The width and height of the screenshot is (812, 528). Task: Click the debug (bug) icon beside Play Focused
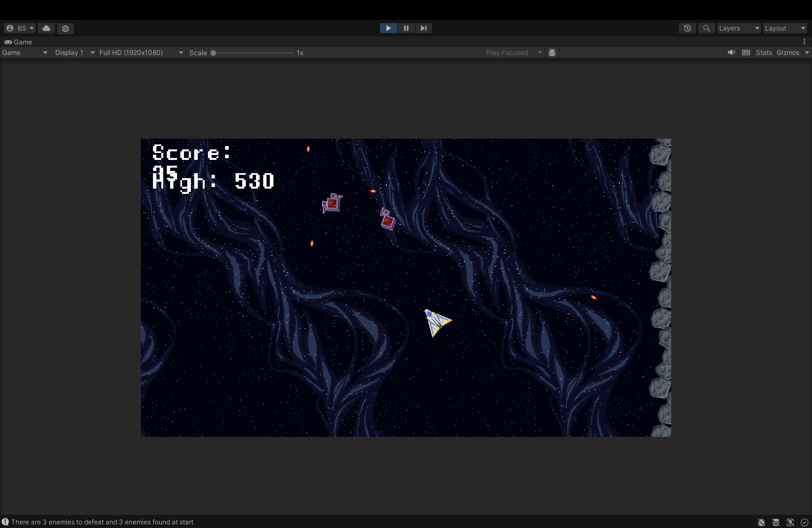coord(552,52)
